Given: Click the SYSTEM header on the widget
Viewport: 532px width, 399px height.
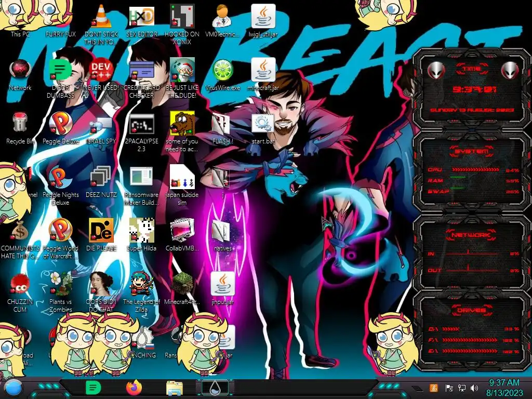Looking at the screenshot, I should 472,151.
